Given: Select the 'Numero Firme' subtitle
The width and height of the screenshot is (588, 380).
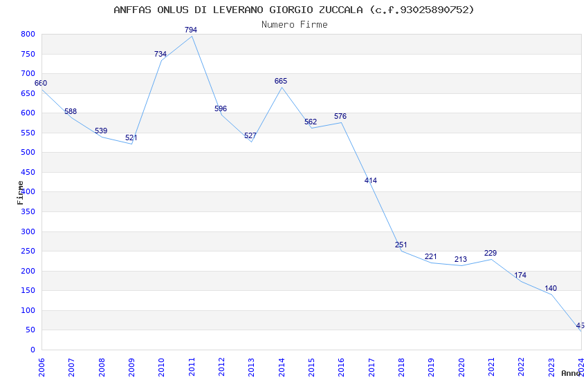Looking at the screenshot, I should [295, 25].
